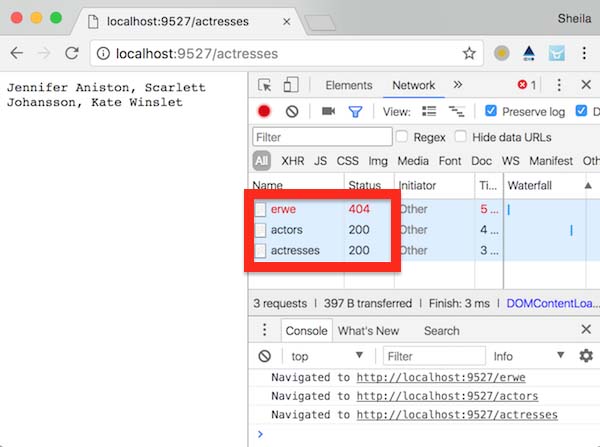Open the yellow circle browser extension
The width and height of the screenshot is (600, 447).
501,53
